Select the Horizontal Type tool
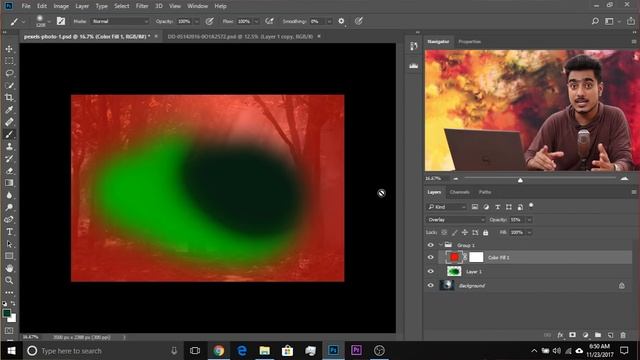Screen dimensions: 640x360 point(9,232)
